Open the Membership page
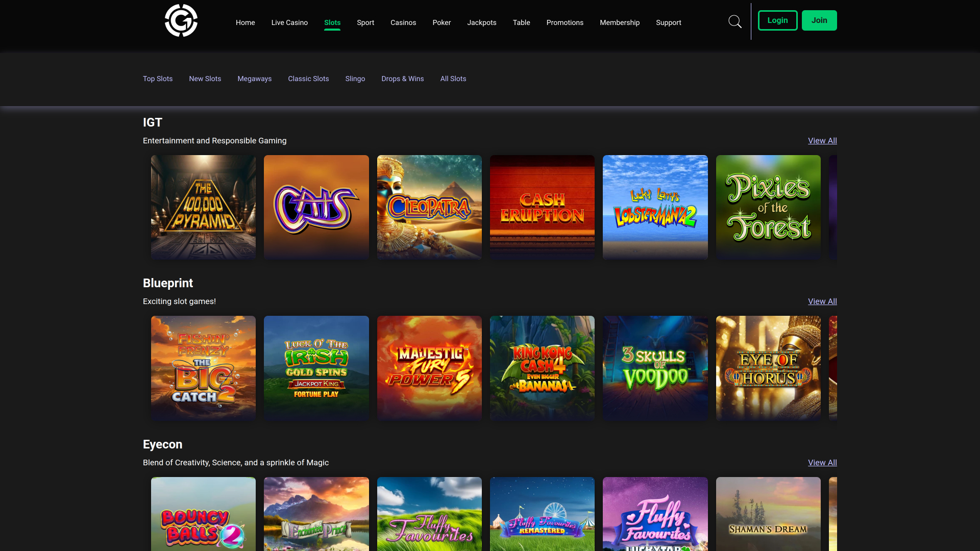The height and width of the screenshot is (551, 980). click(x=620, y=22)
